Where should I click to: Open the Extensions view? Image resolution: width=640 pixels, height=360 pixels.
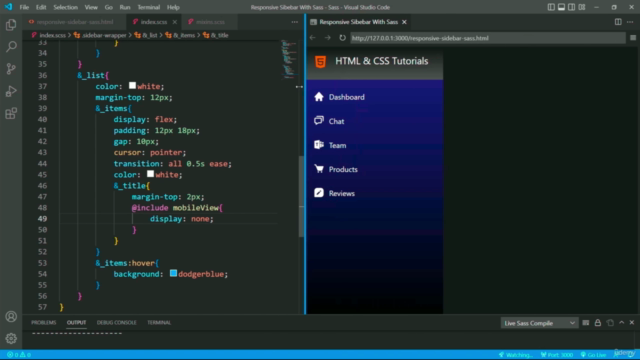click(x=11, y=113)
